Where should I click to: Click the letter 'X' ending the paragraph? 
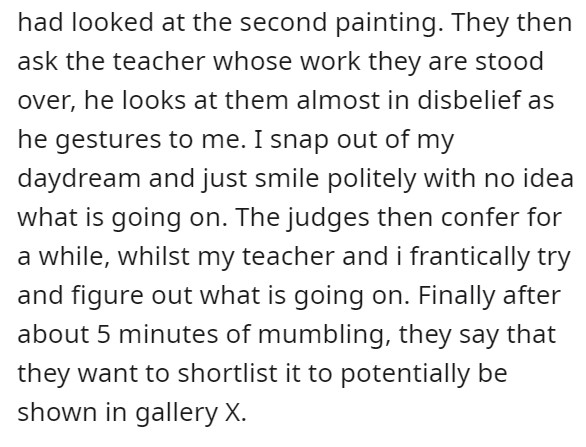(x=232, y=412)
